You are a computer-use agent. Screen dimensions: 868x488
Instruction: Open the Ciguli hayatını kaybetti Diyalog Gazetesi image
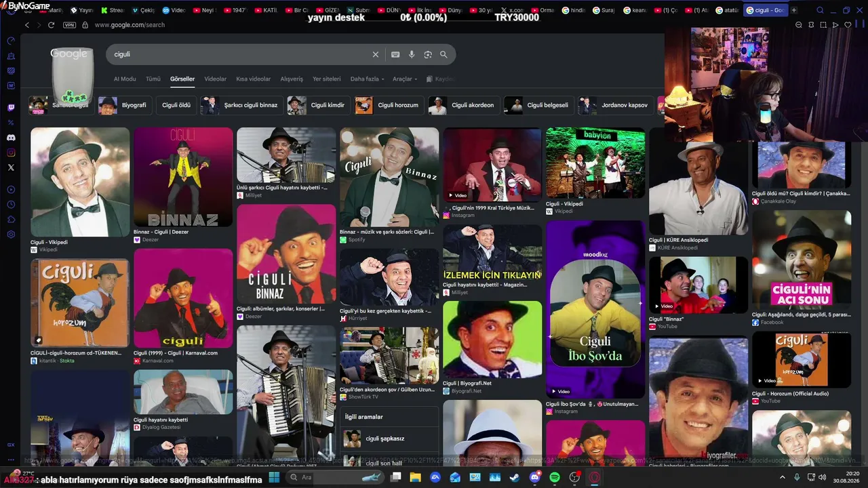pos(183,392)
